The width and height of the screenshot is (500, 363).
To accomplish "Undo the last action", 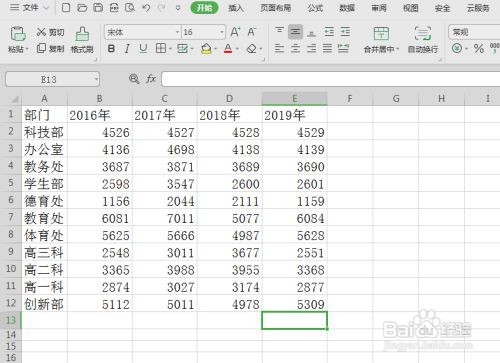I will coord(146,8).
